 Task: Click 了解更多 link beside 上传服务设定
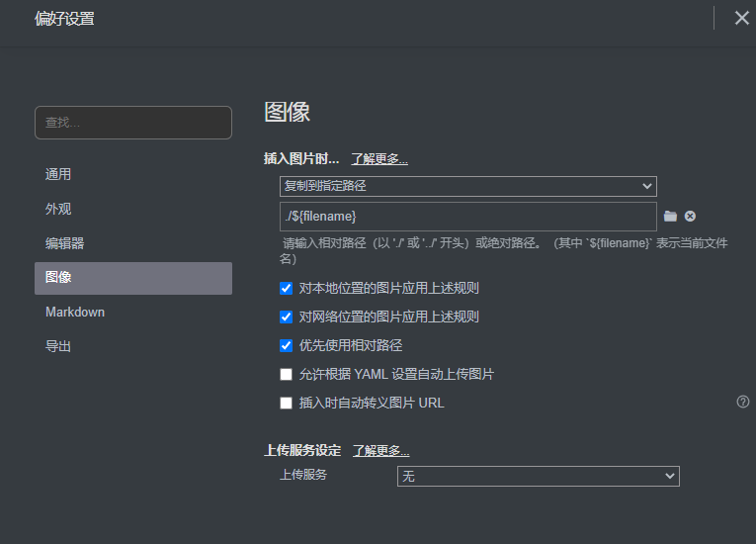tap(380, 451)
